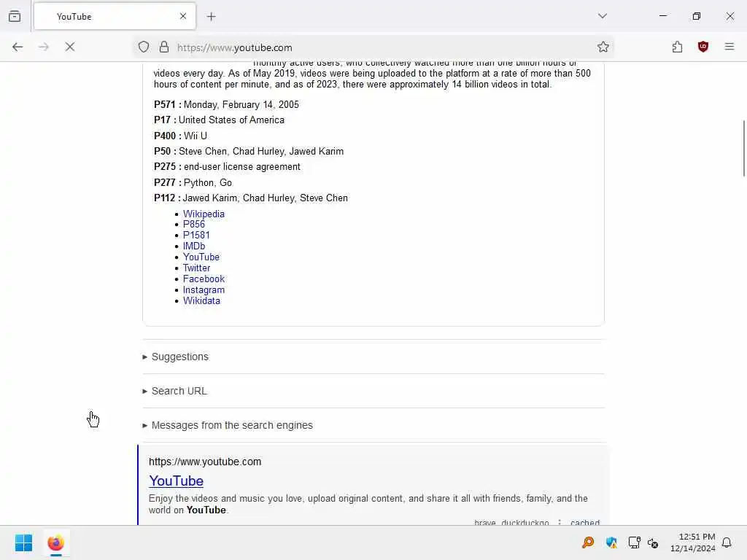747x560 pixels.
Task: Click the forward navigation arrow
Action: click(x=43, y=47)
